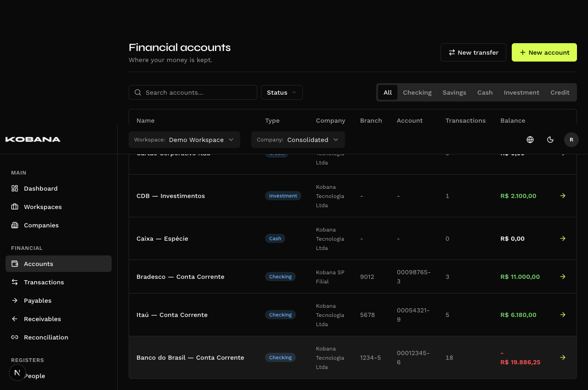Click negative balance R$ 19.886,25

coord(520,357)
